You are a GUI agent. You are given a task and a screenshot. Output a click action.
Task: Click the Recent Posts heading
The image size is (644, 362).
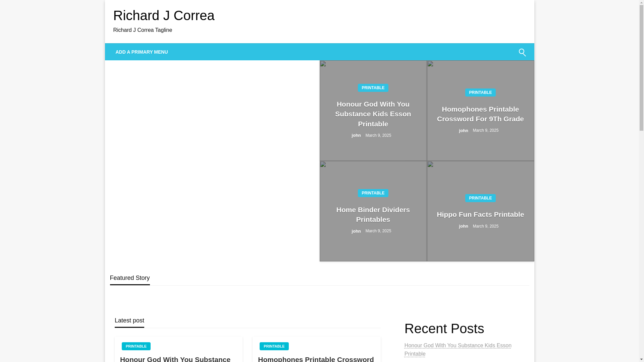(444, 328)
